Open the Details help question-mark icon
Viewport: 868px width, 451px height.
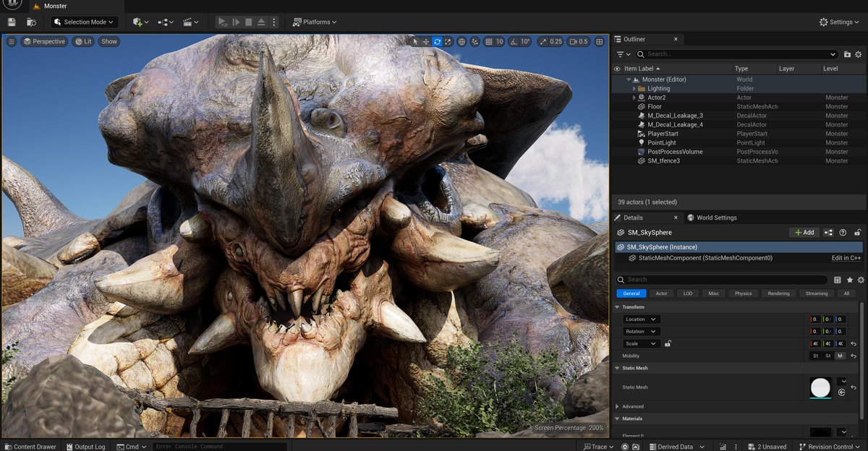[843, 233]
